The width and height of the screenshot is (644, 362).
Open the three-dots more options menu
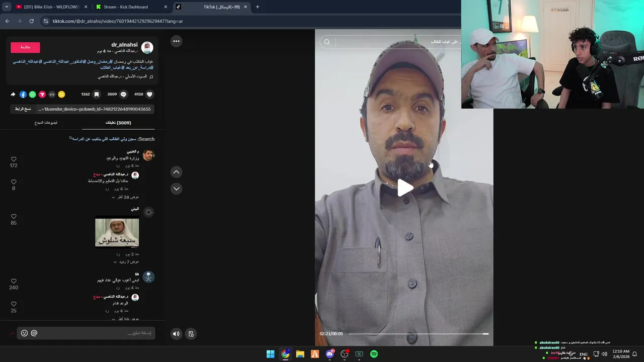tap(176, 41)
